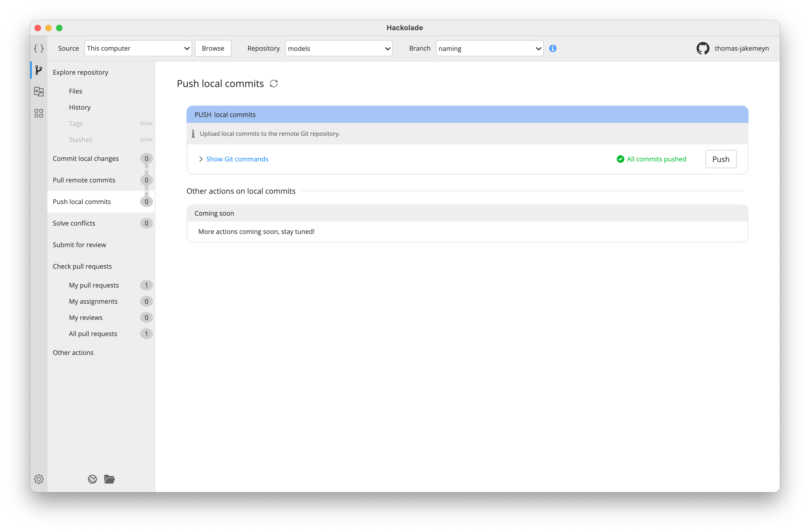Open the curly braces model editor icon

pyautogui.click(x=39, y=48)
